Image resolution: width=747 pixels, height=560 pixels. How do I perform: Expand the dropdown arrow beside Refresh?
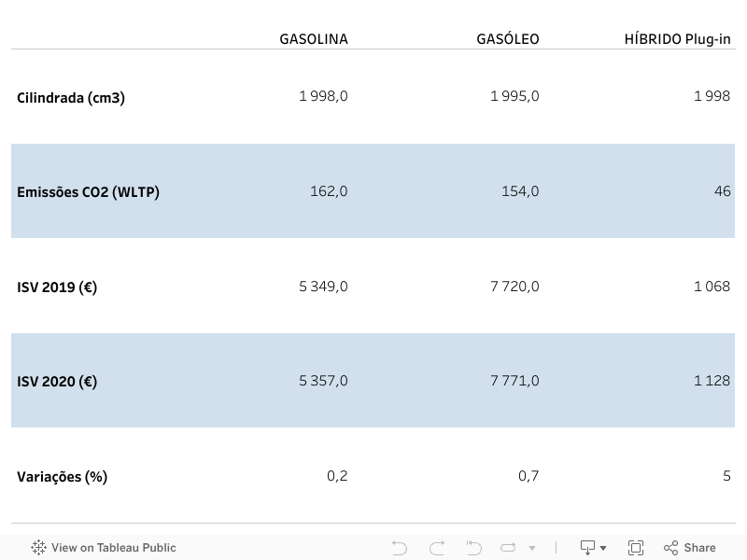click(532, 548)
